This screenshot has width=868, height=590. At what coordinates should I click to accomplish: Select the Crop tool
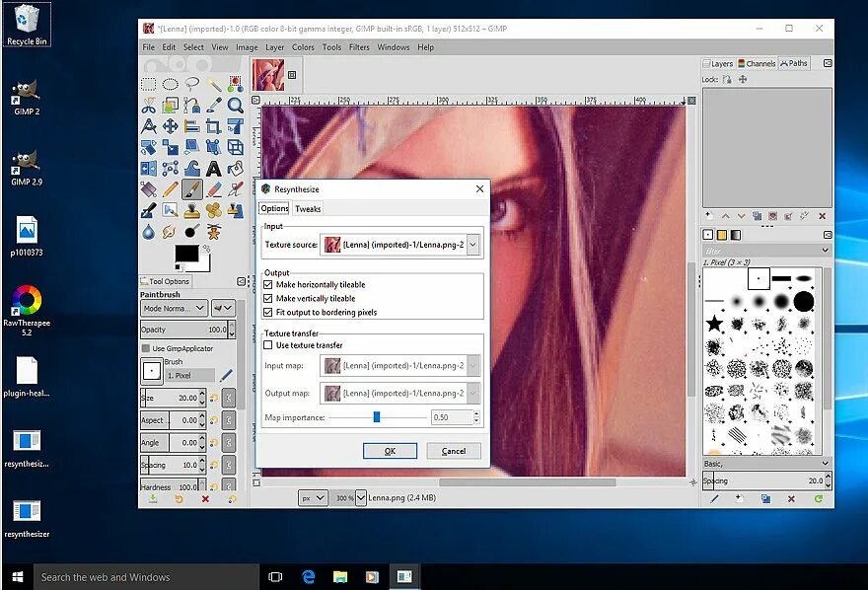coord(214,126)
